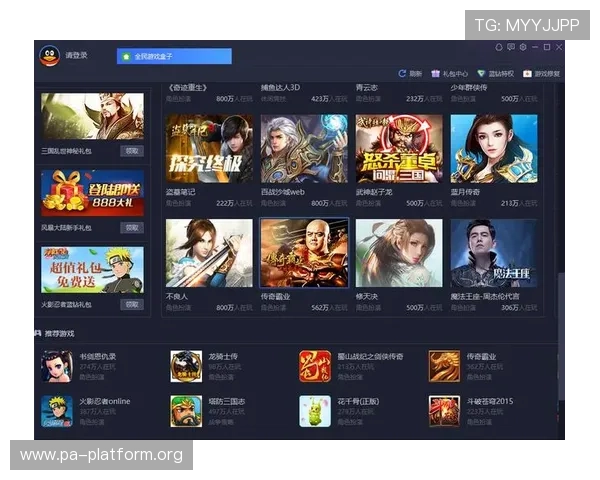This screenshot has width=600, height=480.
Task: Open the 盗墓笔记 game cover
Action: (209, 149)
